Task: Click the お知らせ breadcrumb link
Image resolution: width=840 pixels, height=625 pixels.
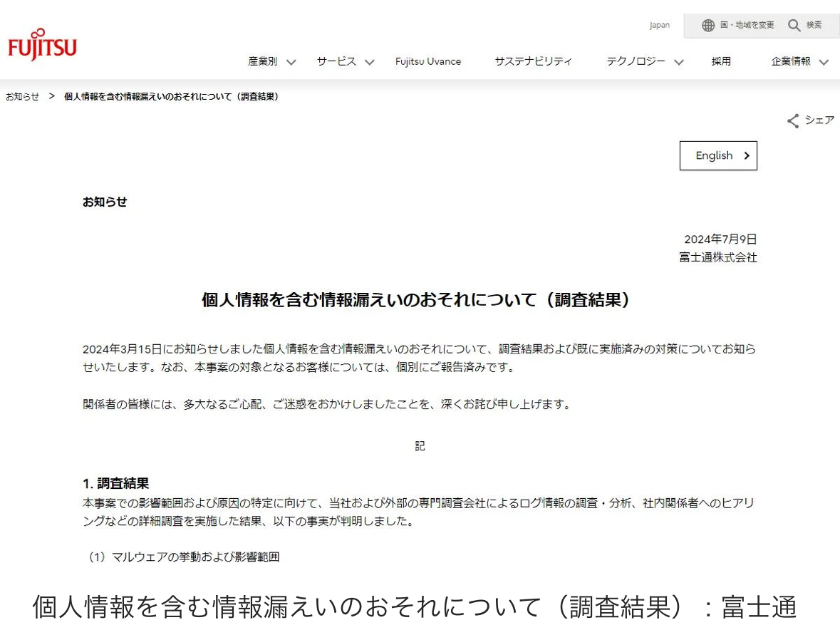Action: coord(23,97)
